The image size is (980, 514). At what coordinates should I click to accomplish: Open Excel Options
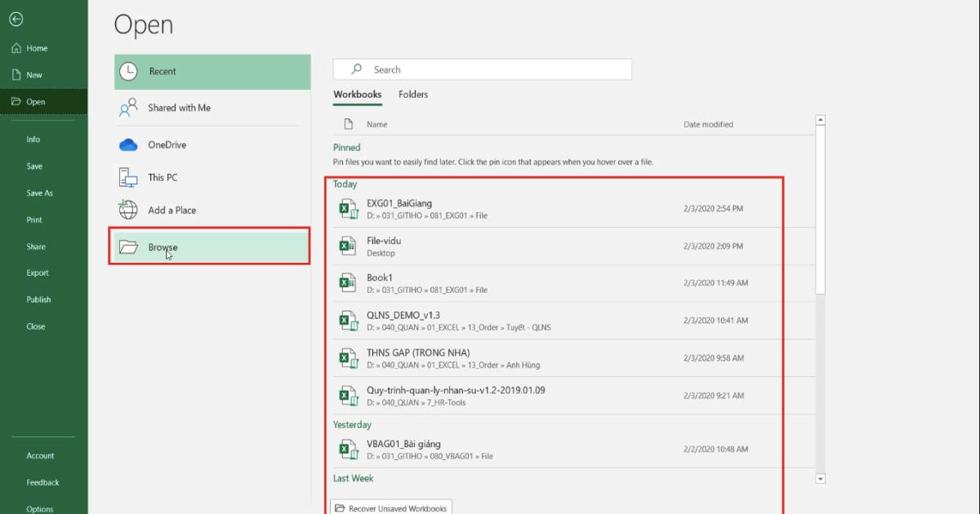(x=38, y=508)
